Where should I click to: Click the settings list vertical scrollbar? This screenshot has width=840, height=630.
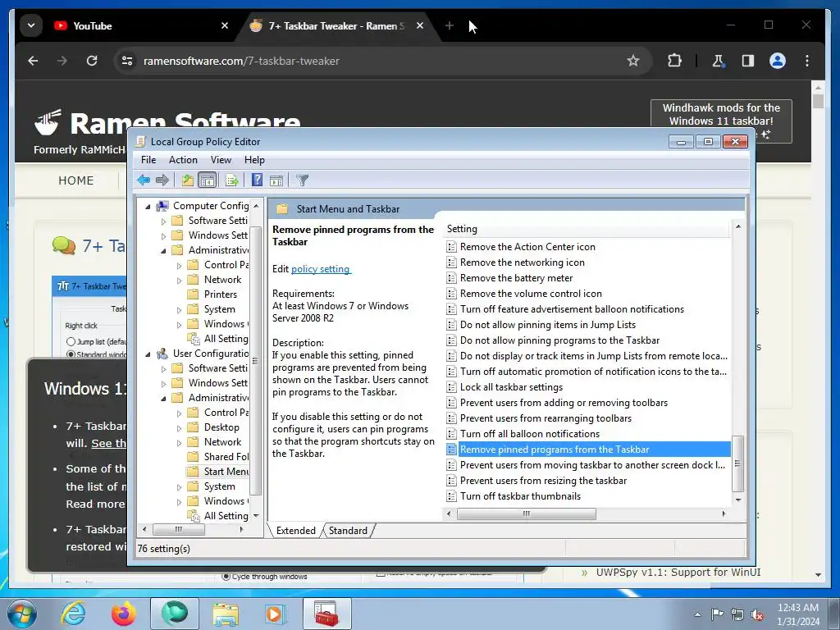(737, 464)
